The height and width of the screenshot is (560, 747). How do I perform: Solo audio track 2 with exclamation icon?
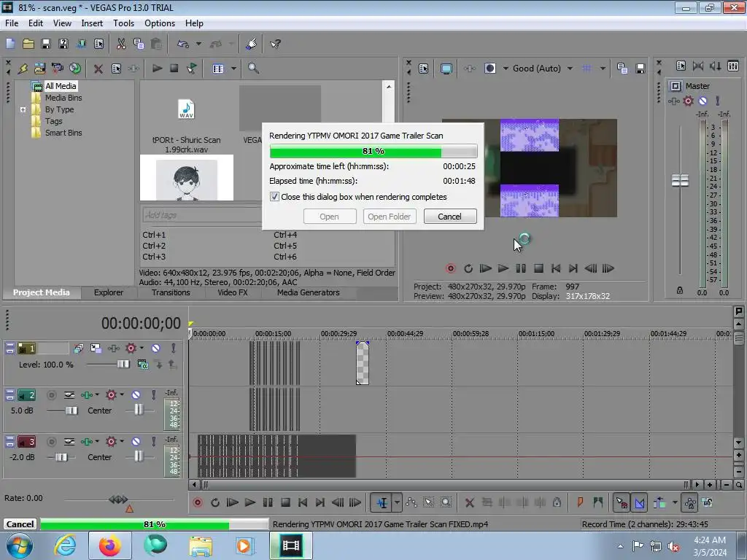153,394
